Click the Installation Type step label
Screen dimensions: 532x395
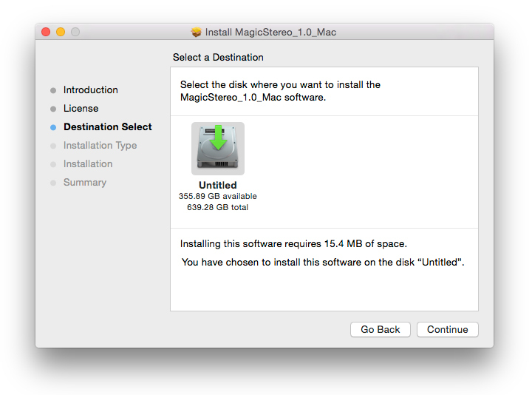point(100,146)
